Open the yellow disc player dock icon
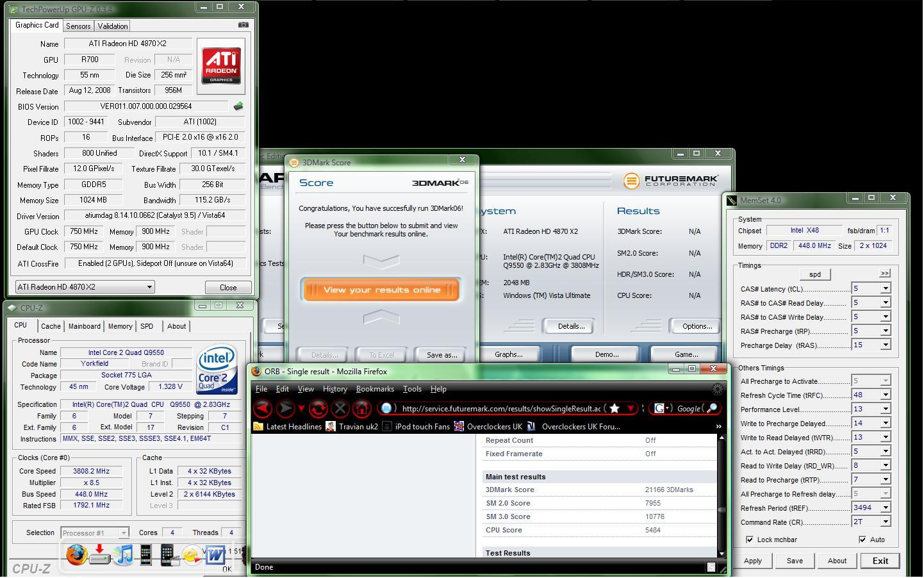924x578 pixels. 192,555
